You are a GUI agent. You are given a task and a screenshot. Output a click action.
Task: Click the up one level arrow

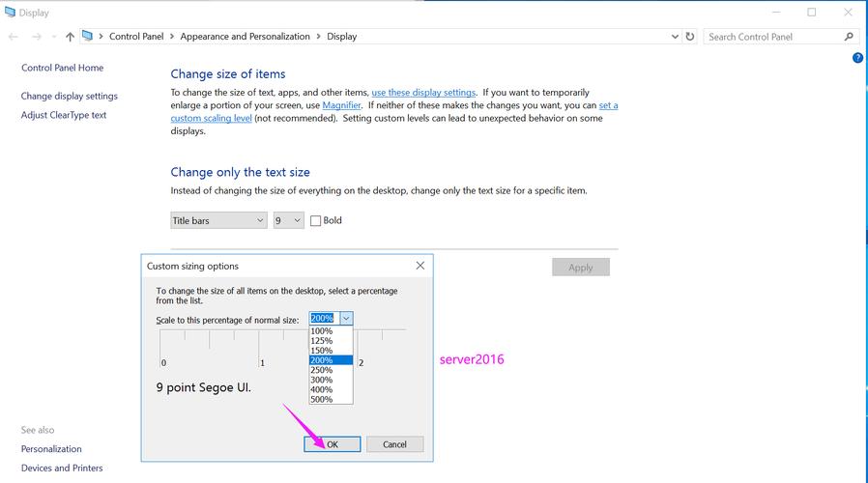pos(70,37)
